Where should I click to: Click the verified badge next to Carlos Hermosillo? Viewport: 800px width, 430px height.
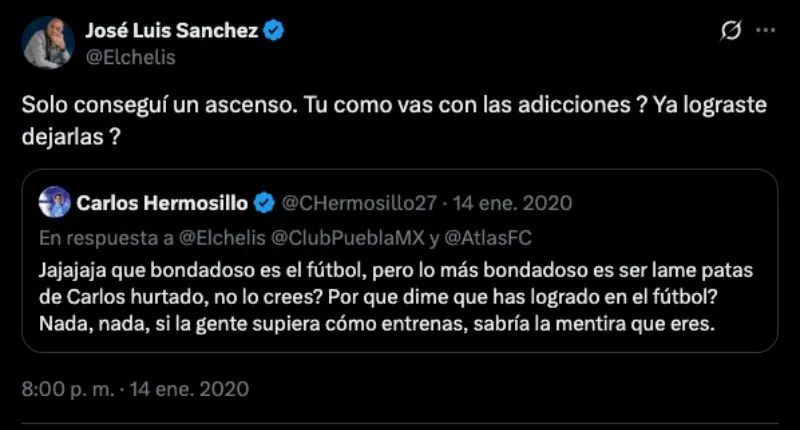pyautogui.click(x=264, y=203)
